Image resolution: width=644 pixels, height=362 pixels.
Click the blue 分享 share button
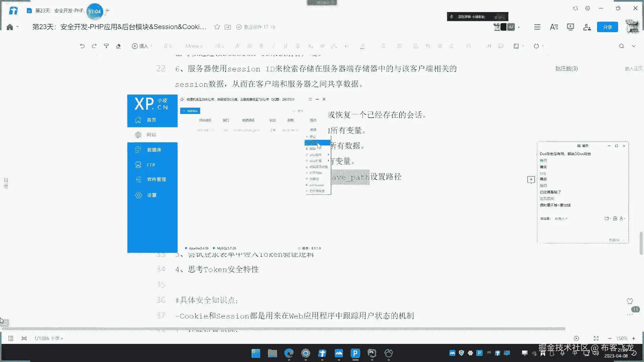point(607,27)
